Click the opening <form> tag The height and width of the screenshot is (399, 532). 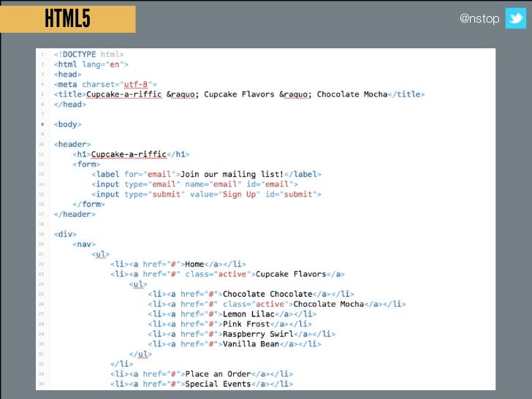pos(86,164)
